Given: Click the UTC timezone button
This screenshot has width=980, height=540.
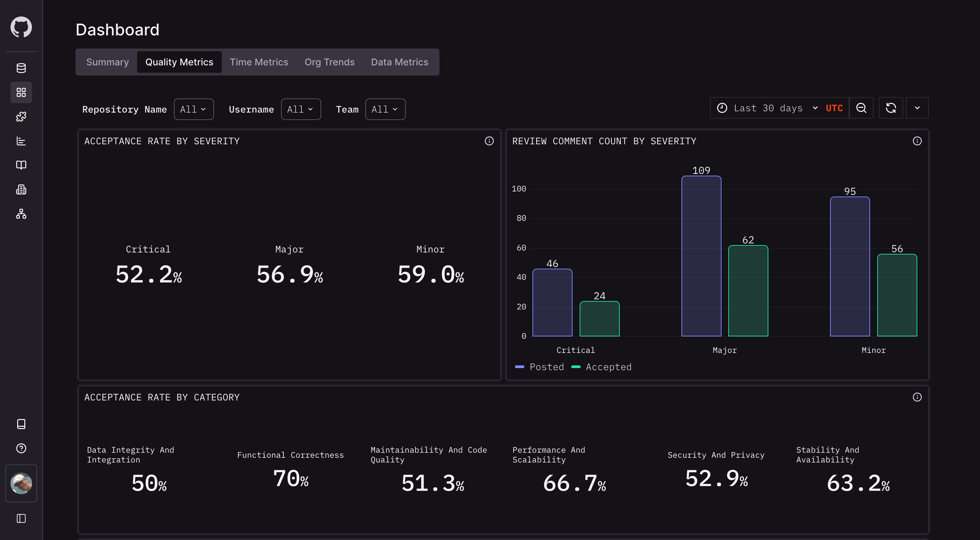Looking at the screenshot, I should [834, 108].
